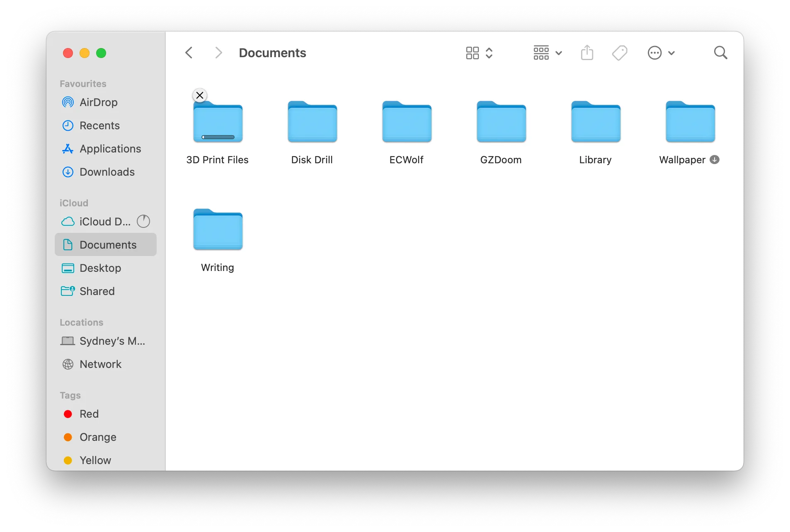
Task: Open the grouping dropdown arrow
Action: tap(559, 53)
